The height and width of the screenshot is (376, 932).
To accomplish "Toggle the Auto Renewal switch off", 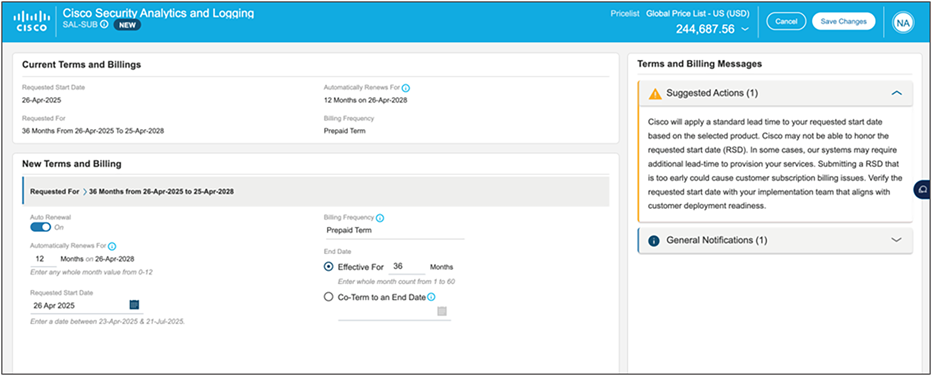I will click(x=41, y=228).
